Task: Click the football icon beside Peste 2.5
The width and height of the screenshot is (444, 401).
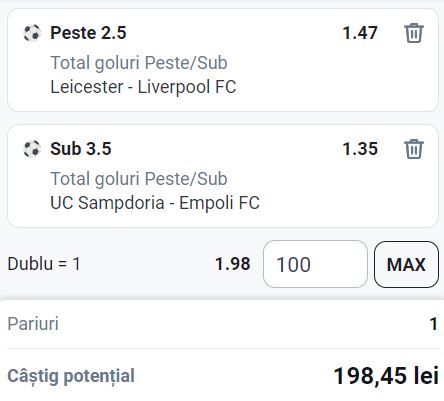Action: point(32,33)
